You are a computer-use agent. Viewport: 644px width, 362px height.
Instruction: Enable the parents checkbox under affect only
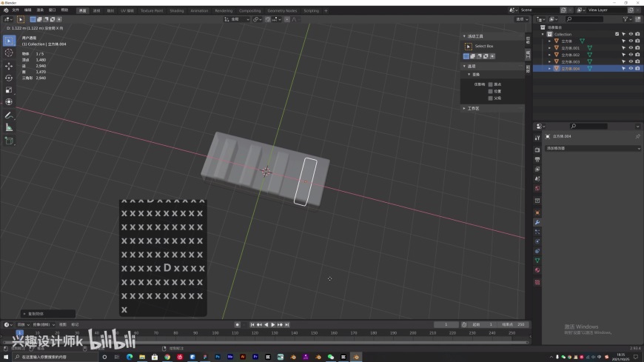click(x=490, y=98)
